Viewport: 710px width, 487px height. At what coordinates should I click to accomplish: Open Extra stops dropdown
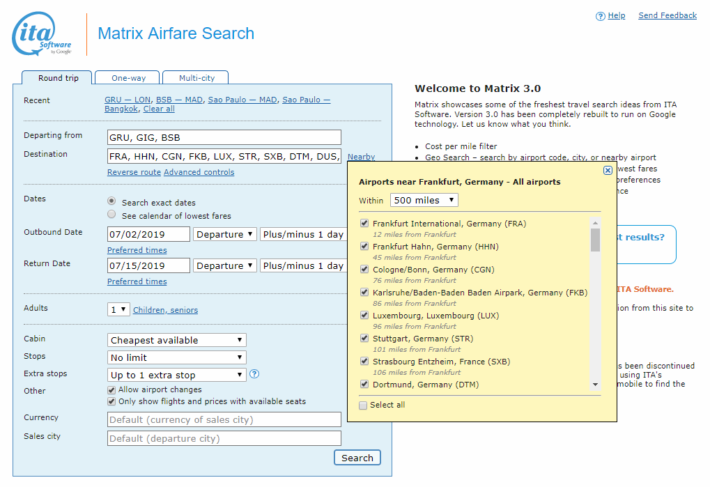click(177, 375)
